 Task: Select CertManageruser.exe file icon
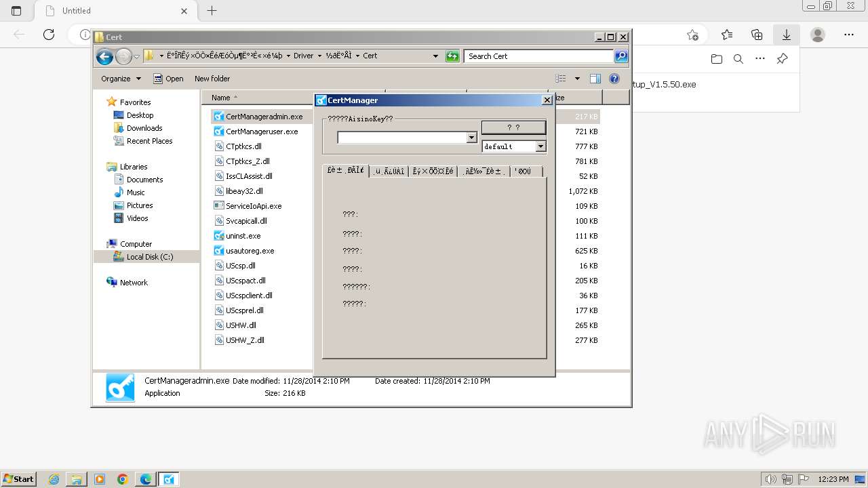click(x=218, y=131)
